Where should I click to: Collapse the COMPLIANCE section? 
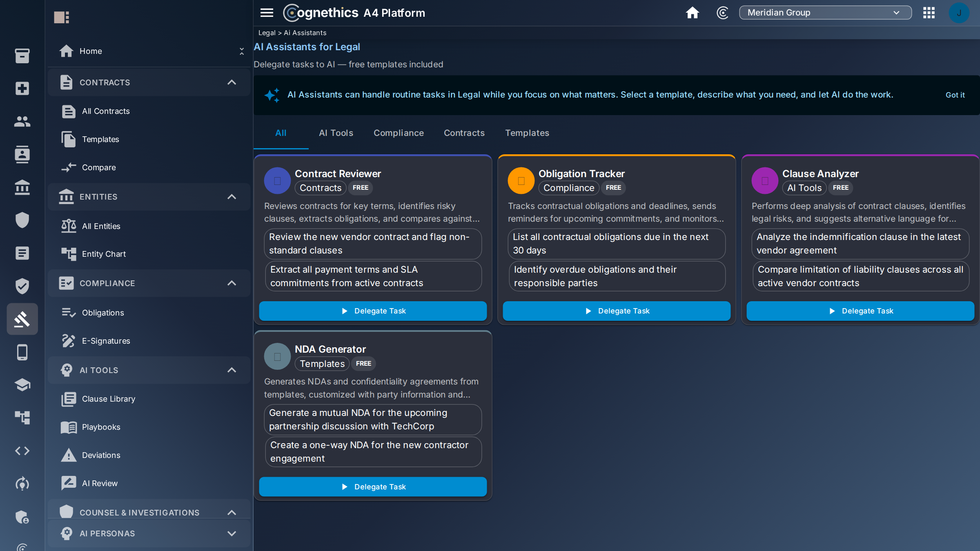[x=232, y=283]
